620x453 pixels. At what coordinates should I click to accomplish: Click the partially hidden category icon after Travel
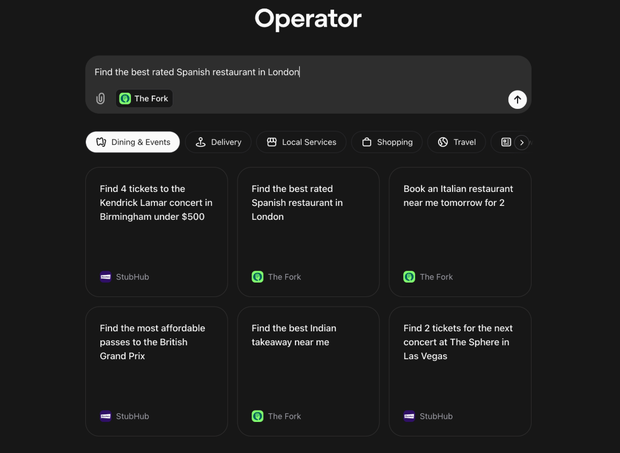tap(506, 142)
